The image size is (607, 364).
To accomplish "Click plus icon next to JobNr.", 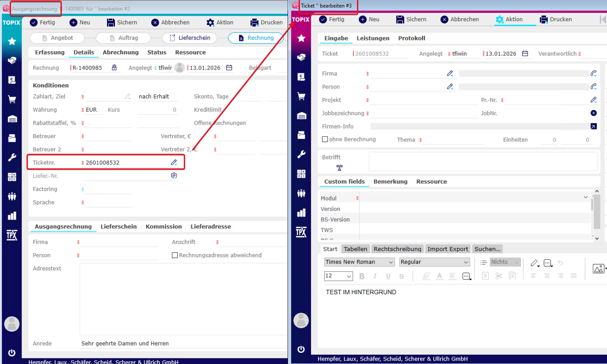I will tap(594, 113).
